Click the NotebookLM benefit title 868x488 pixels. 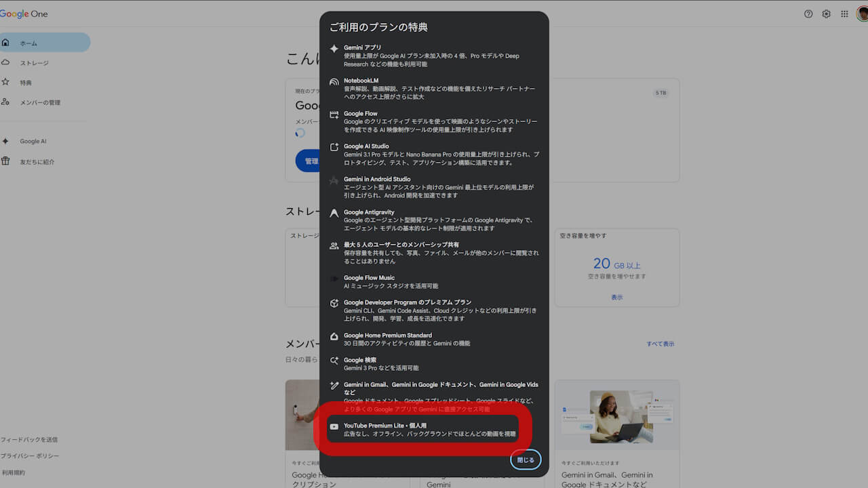(361, 81)
